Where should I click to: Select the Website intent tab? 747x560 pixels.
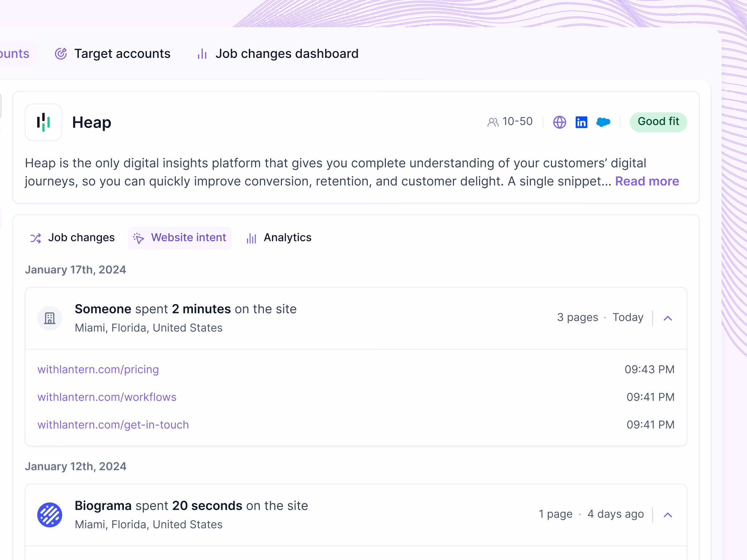click(180, 238)
